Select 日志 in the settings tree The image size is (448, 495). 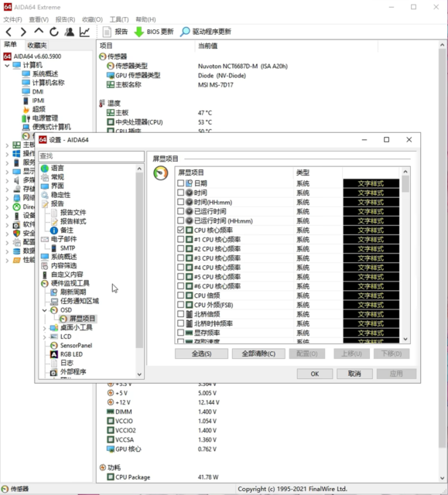[67, 363]
